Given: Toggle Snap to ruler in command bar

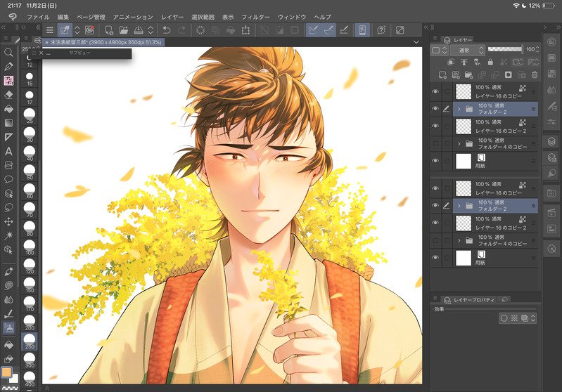Looking at the screenshot, I should pyautogui.click(x=314, y=30).
